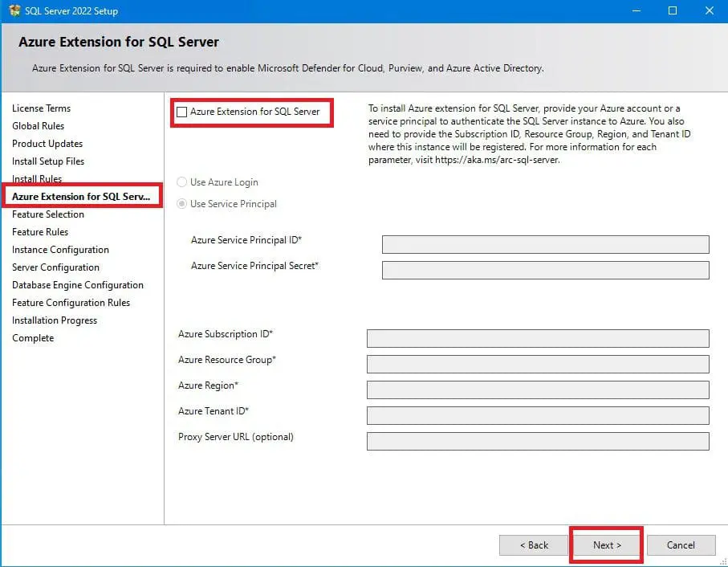728x567 pixels.
Task: Click the Next button
Action: coord(606,545)
